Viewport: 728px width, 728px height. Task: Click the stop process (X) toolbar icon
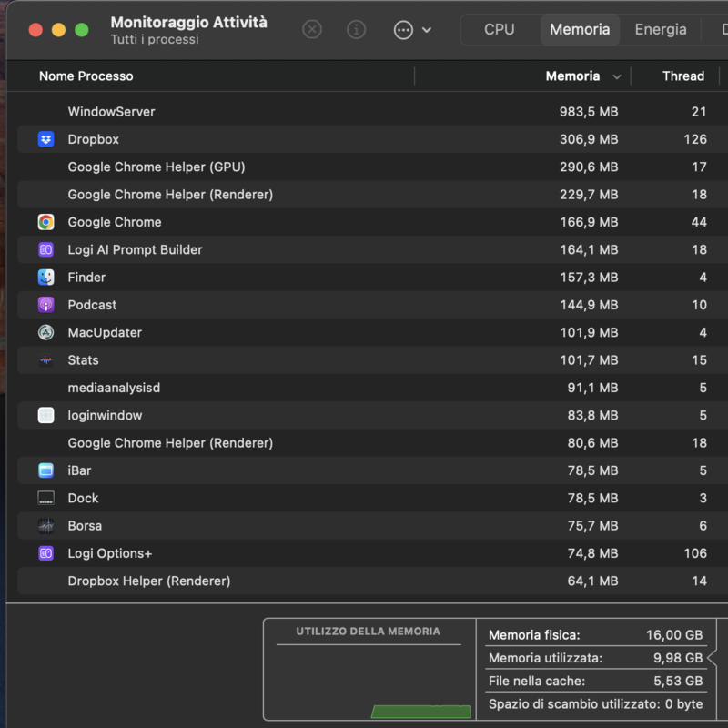click(312, 30)
